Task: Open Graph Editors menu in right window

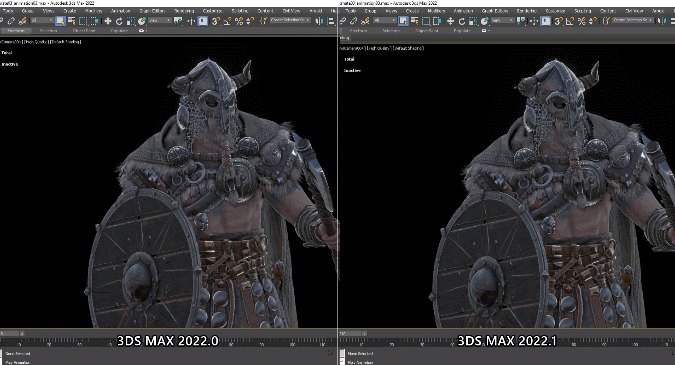Action: 495,10
